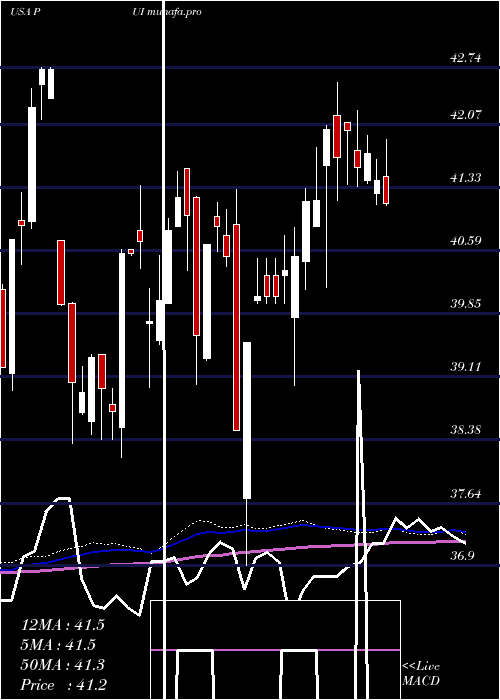Open the Live MACD label
500x700 pixels.
tap(421, 673)
